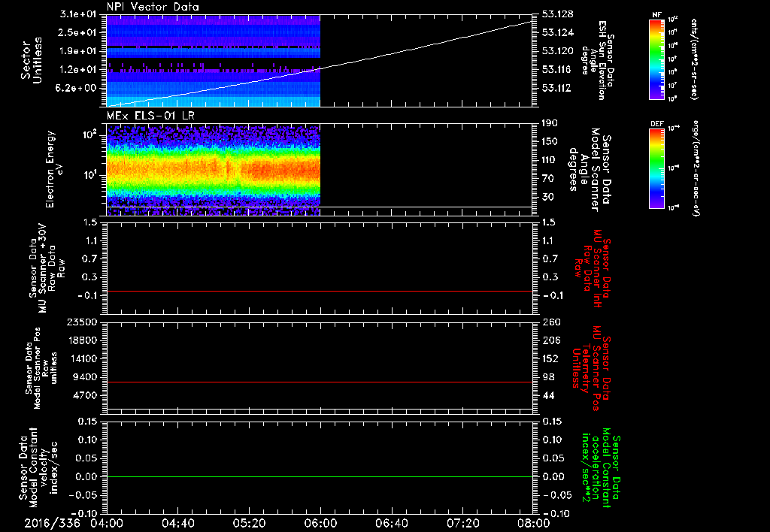Select the 'NPI Vector Data' panel title
The image size is (770, 532).
tap(153, 7)
